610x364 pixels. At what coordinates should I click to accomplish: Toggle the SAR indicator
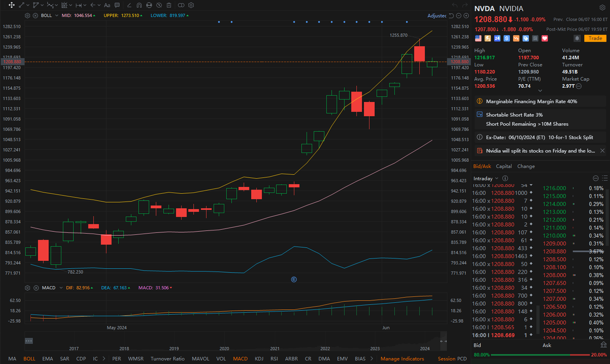click(x=64, y=358)
